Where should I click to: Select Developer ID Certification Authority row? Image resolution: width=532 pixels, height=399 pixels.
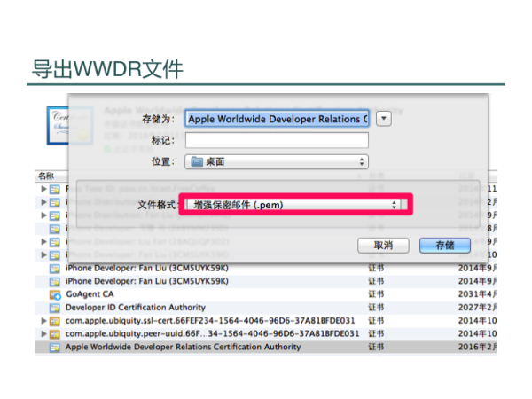pos(266,308)
